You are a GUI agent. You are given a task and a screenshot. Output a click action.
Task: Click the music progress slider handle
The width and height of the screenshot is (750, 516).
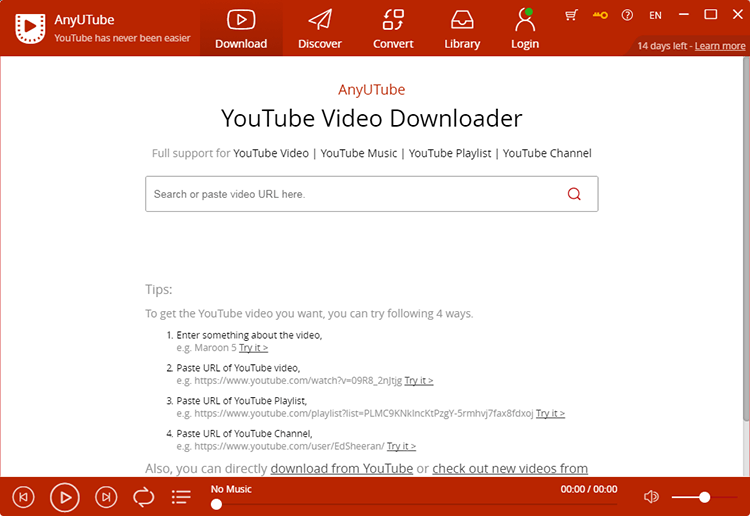click(x=216, y=504)
